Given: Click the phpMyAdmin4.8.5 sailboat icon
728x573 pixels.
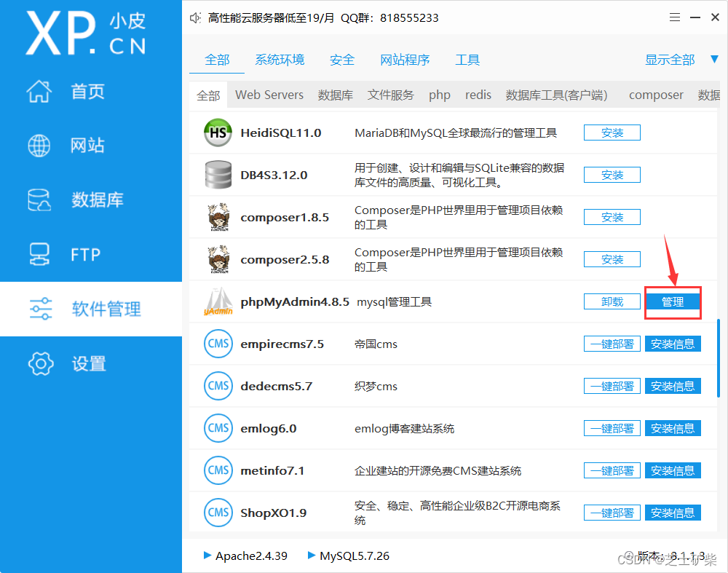Looking at the screenshot, I should tap(218, 301).
